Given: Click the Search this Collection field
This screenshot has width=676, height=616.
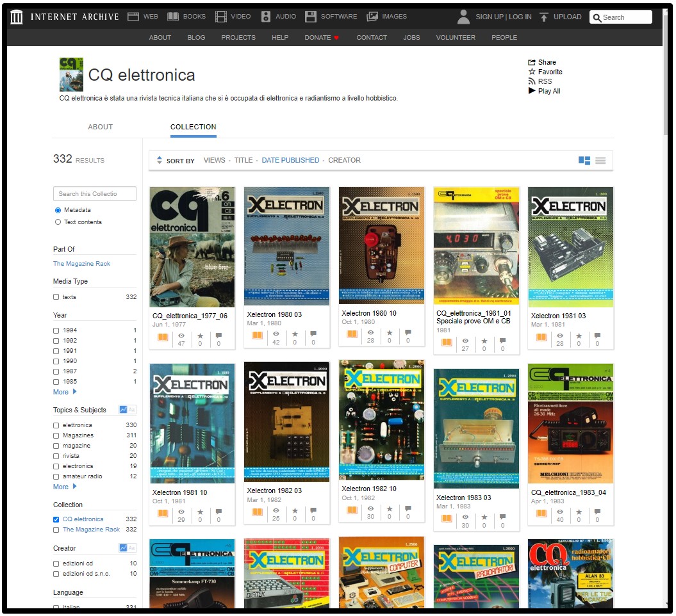Looking at the screenshot, I should pos(95,194).
